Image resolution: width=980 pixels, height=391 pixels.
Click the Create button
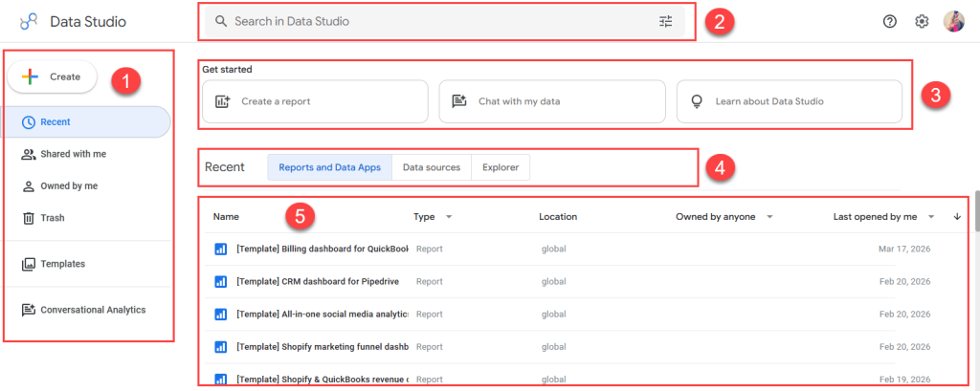[x=53, y=76]
